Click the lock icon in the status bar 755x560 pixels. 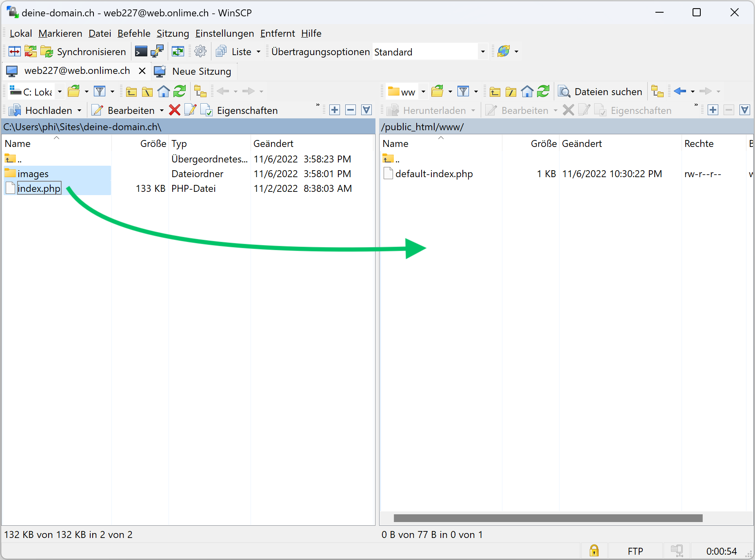[594, 551]
